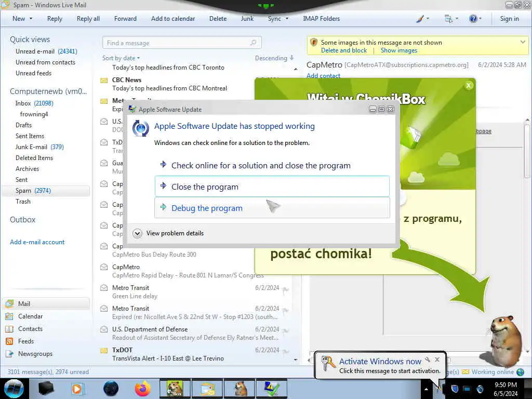Click the Show images link
The image size is (532, 399).
pyautogui.click(x=398, y=50)
